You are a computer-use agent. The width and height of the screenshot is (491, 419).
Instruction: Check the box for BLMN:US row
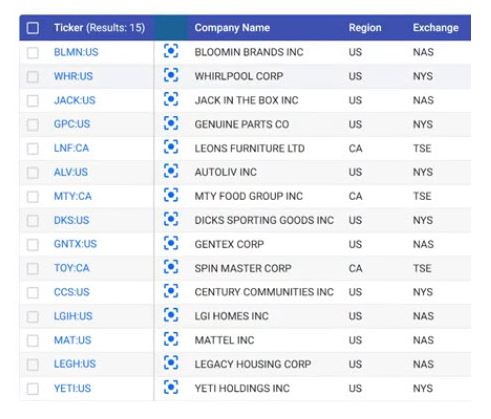point(33,53)
